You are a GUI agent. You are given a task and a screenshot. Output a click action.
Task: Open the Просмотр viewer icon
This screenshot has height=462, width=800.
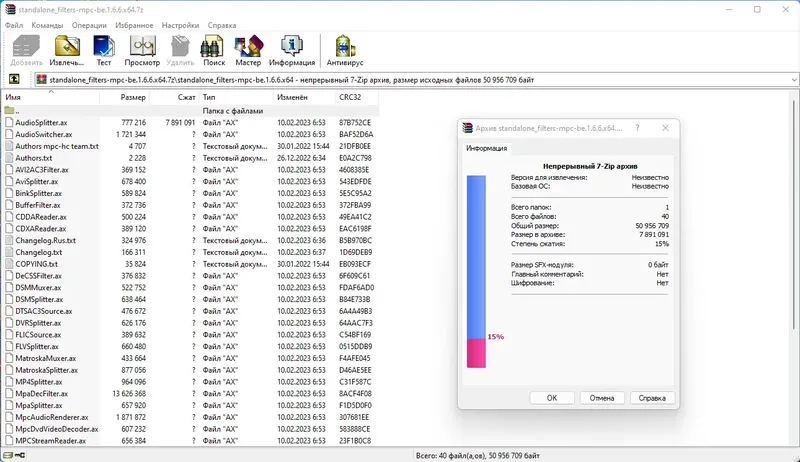[x=142, y=50]
